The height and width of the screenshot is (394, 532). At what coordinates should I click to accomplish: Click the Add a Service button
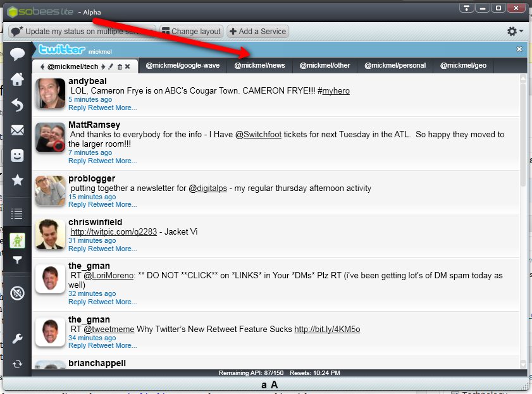click(258, 32)
